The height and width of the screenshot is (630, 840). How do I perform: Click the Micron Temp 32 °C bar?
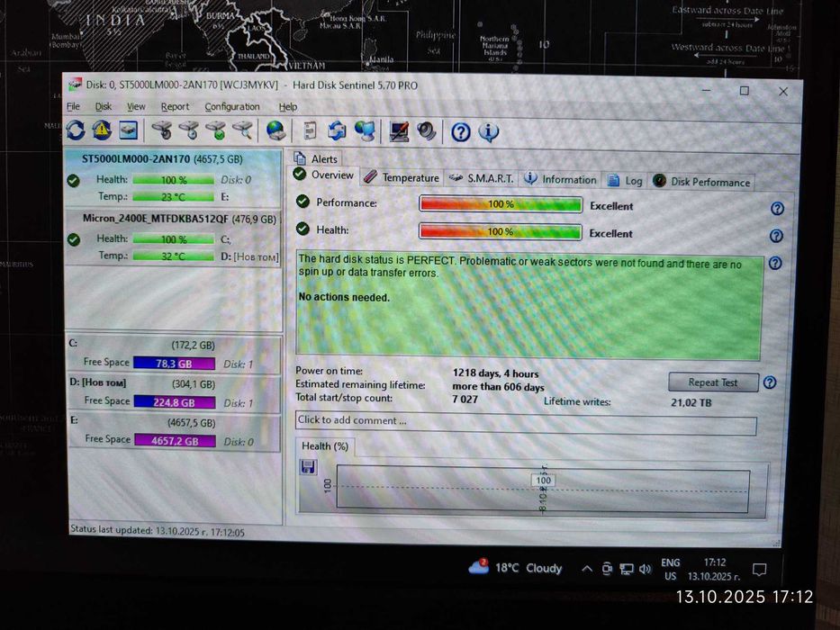(174, 256)
